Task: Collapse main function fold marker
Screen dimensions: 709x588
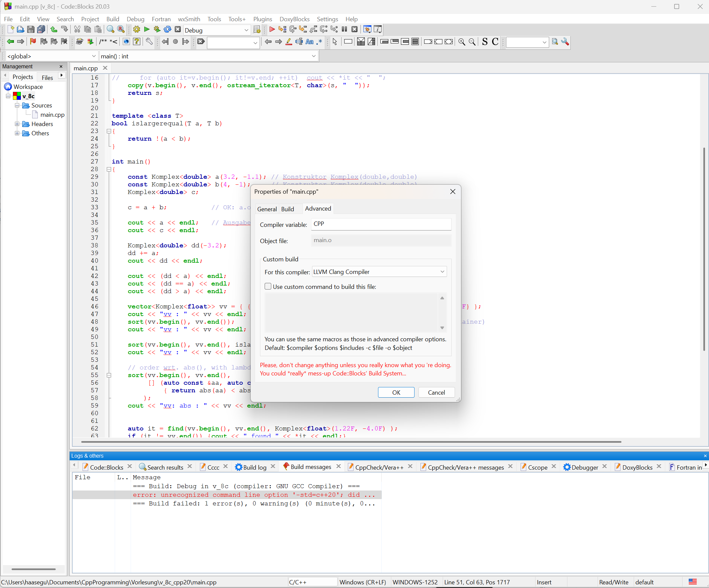Action: point(109,169)
